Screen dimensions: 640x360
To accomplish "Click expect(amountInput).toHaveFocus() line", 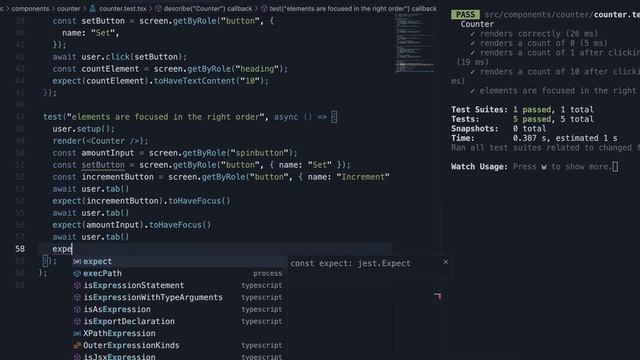I will (131, 225).
